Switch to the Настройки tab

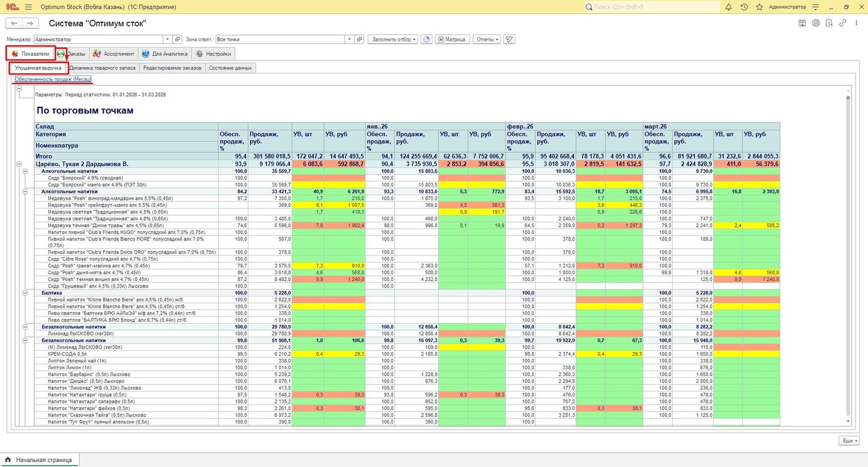pyautogui.click(x=214, y=54)
